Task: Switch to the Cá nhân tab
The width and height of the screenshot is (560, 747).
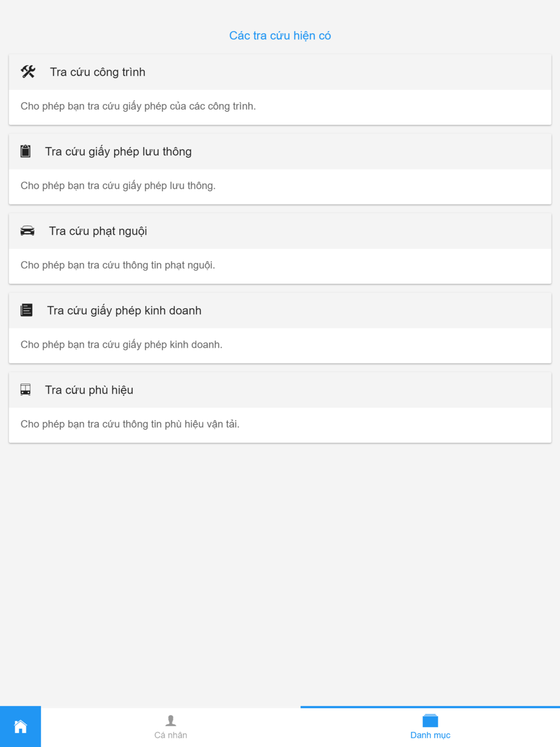Action: (171, 727)
